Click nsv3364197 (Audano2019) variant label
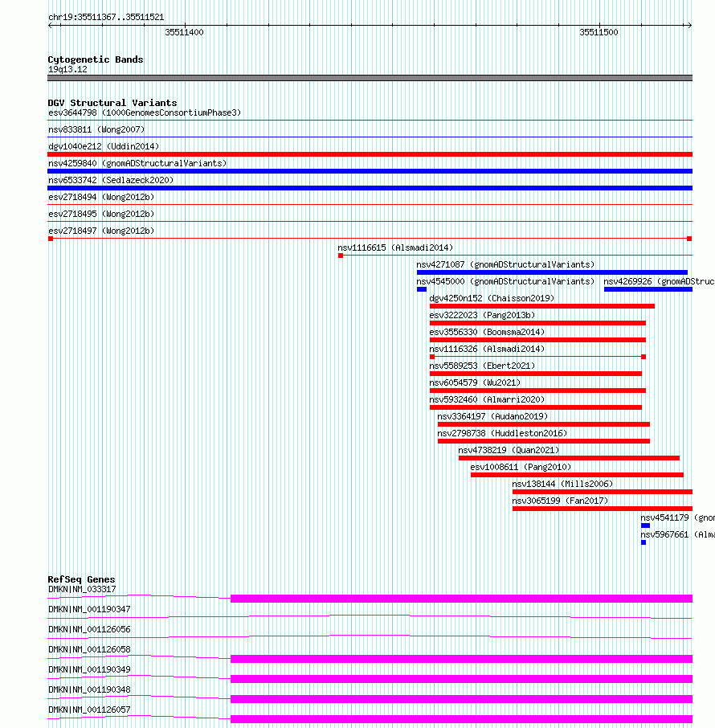The width and height of the screenshot is (715, 728). [492, 416]
